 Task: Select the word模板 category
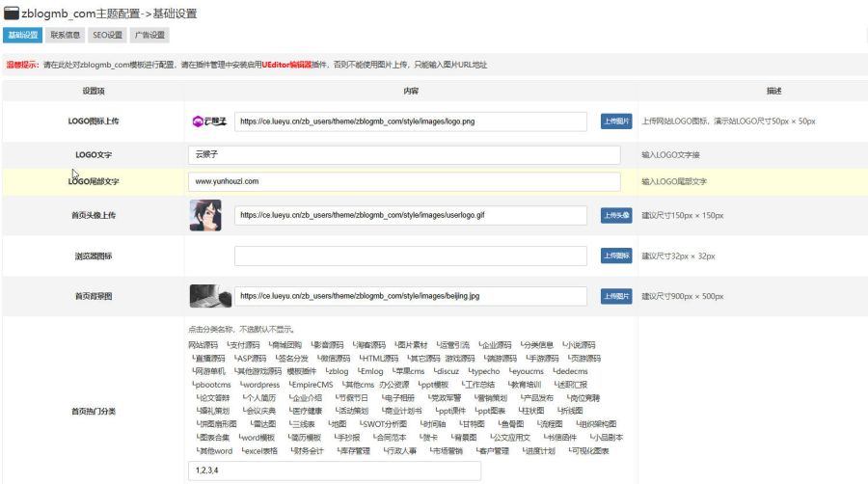click(258, 438)
